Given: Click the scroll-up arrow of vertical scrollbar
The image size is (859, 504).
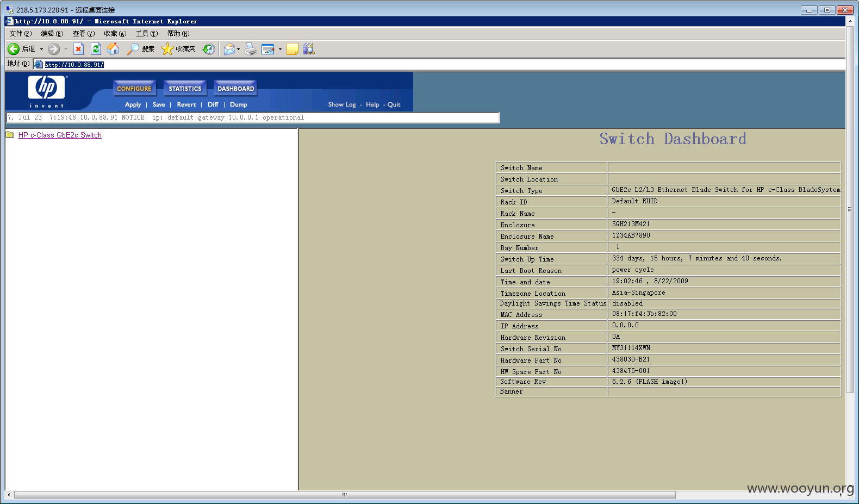Looking at the screenshot, I should 850,21.
